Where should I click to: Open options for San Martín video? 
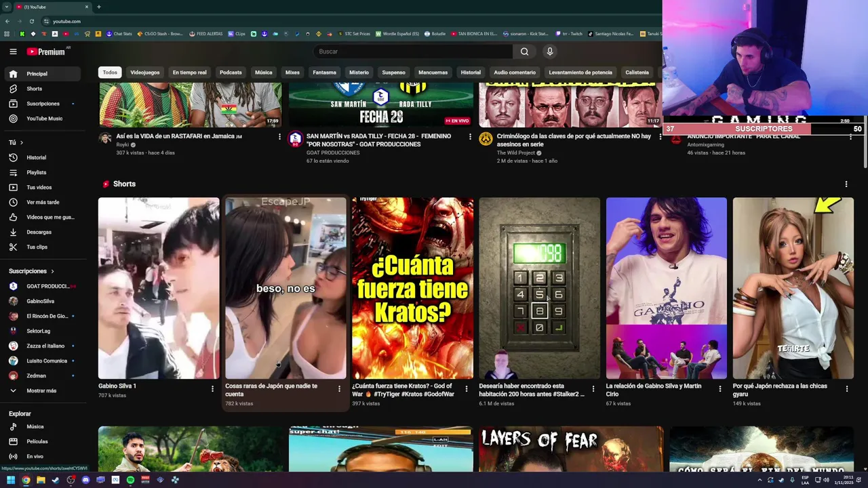pos(470,137)
